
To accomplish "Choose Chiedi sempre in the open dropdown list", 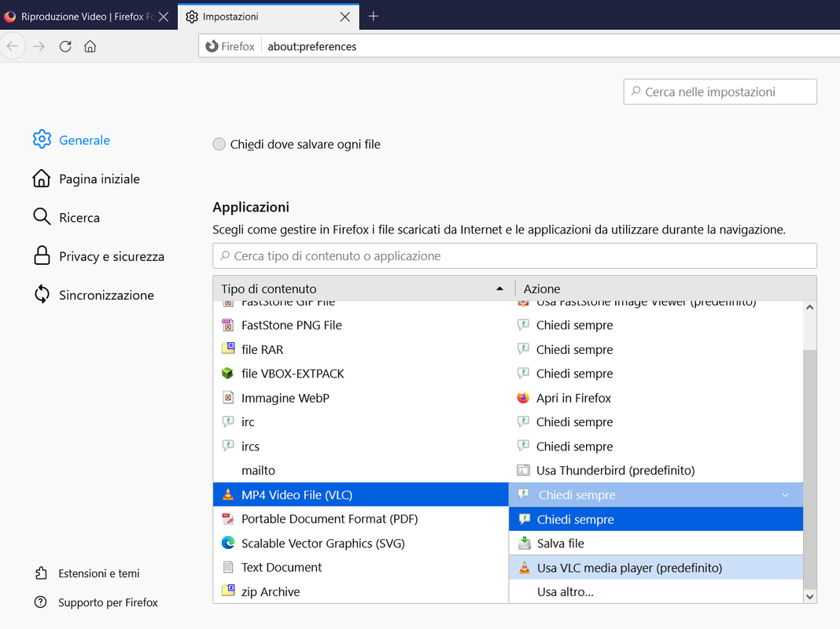I will (x=656, y=519).
